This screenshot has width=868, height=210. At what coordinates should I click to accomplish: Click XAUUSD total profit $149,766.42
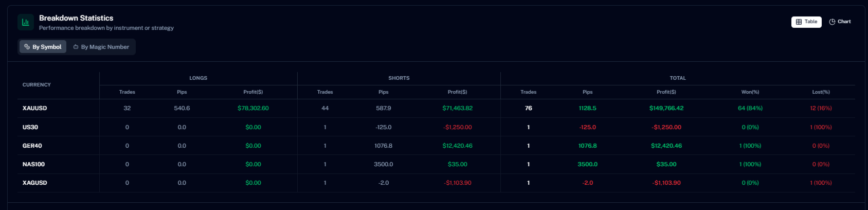[666, 108]
